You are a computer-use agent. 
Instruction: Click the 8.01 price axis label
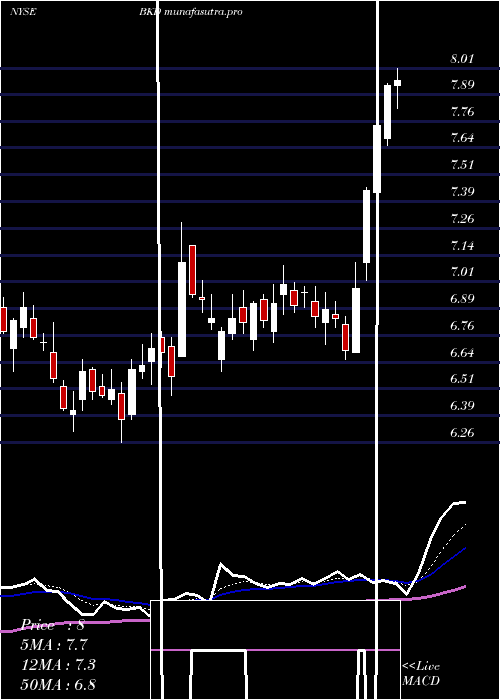click(462, 58)
